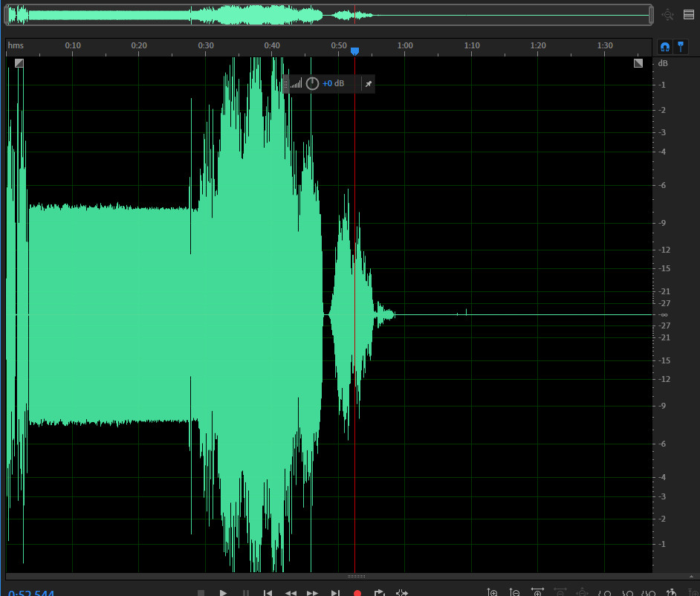Click Zoom to Selection icon
This screenshot has height=596, width=700.
pos(649,593)
